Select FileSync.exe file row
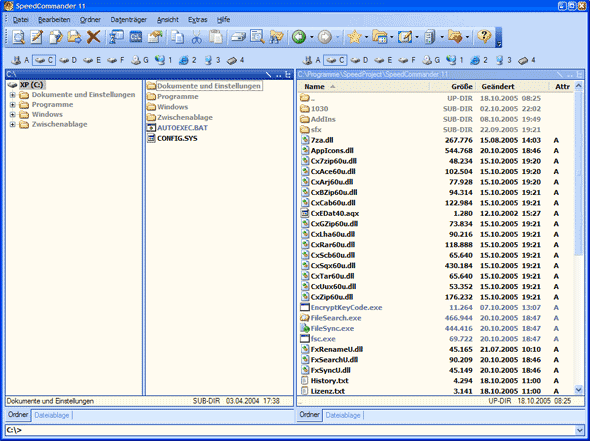The image size is (590, 441). point(436,328)
